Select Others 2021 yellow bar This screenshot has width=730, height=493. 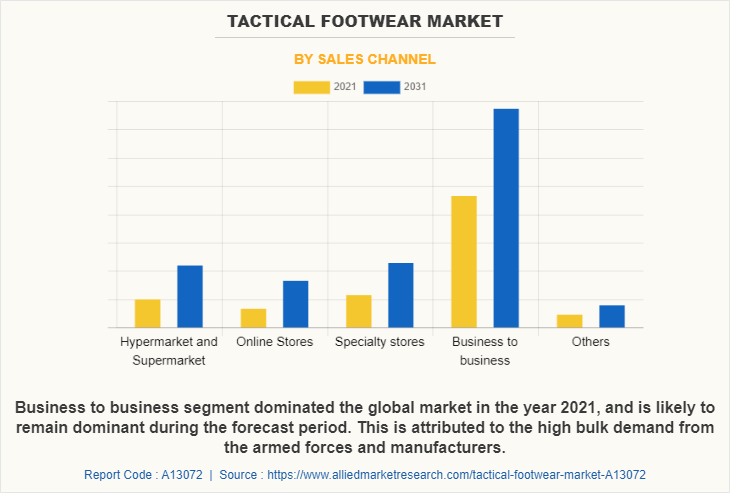(x=570, y=321)
